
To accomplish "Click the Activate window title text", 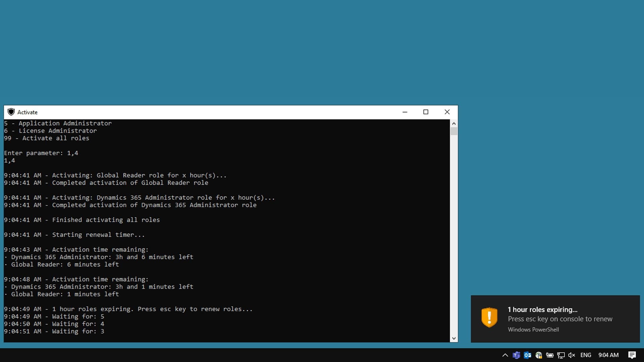I will coord(28,112).
